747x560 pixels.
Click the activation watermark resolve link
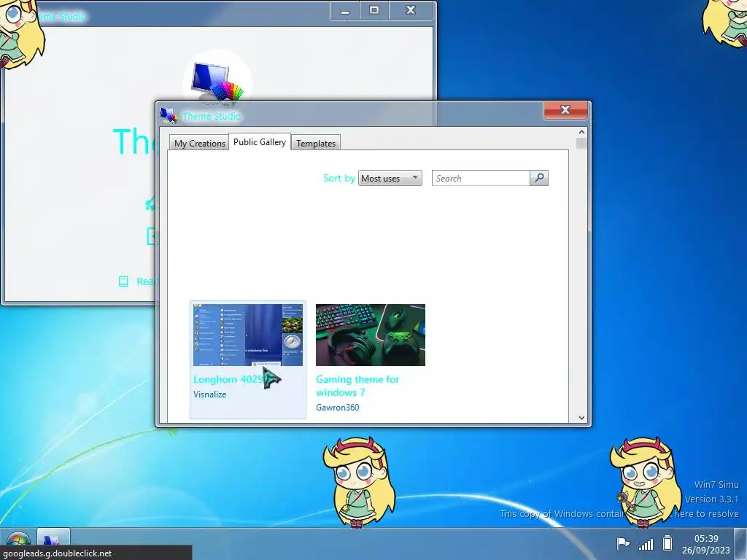[x=619, y=514]
